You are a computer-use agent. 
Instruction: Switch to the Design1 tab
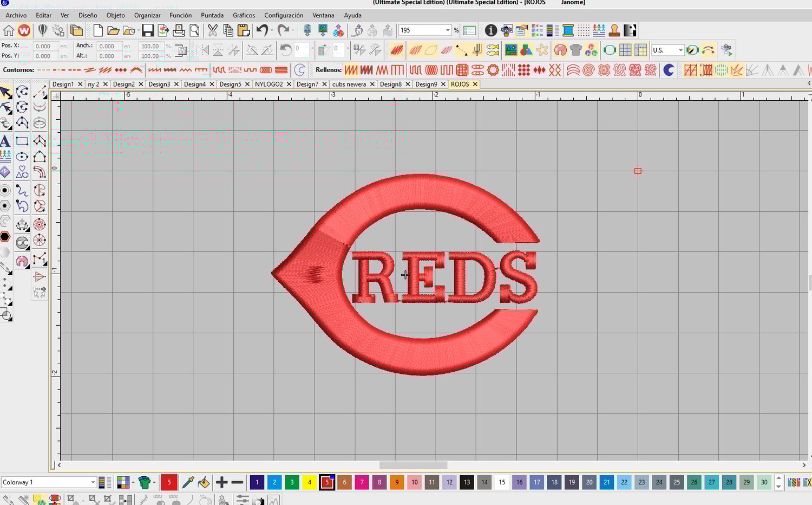click(x=63, y=84)
